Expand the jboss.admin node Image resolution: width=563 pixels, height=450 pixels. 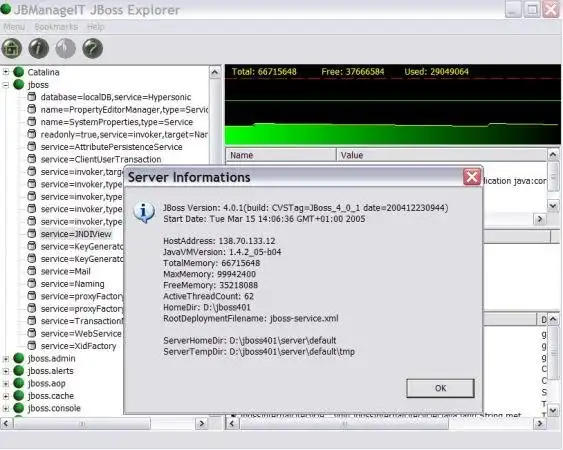tap(6, 358)
